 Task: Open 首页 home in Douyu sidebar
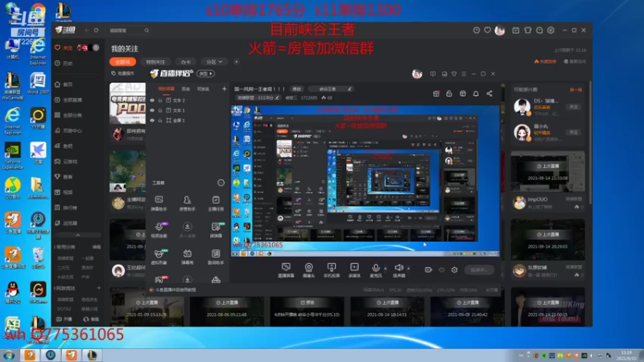coord(64,84)
